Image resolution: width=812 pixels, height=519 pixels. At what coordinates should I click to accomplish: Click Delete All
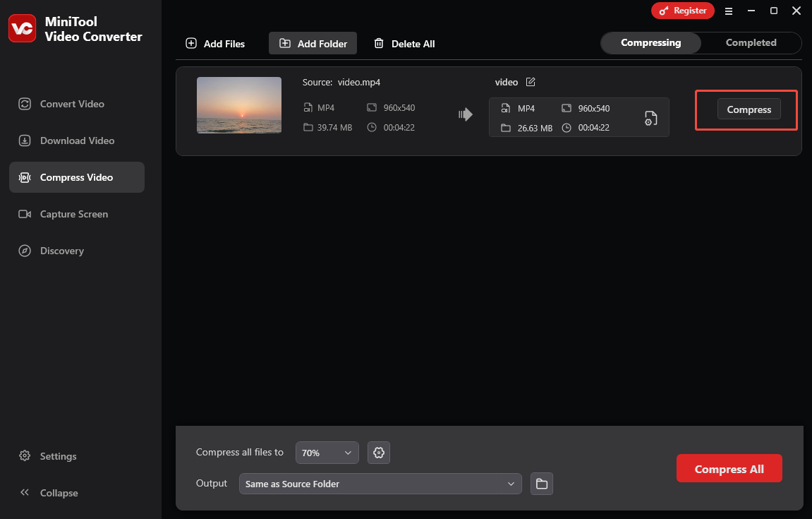(404, 44)
